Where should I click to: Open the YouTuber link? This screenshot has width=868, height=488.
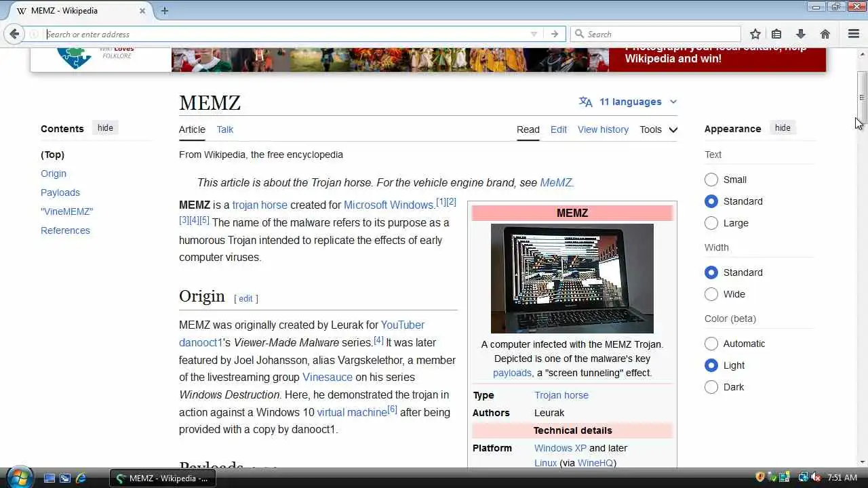[x=403, y=325]
